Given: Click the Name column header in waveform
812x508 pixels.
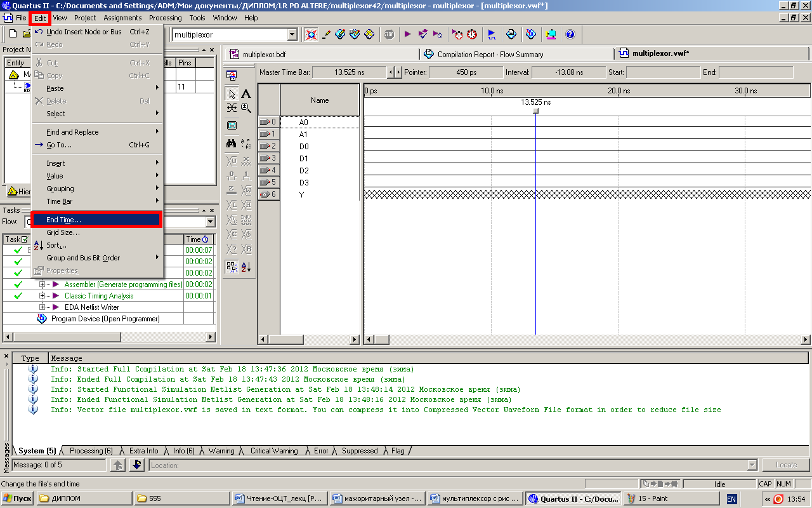Looking at the screenshot, I should [320, 100].
